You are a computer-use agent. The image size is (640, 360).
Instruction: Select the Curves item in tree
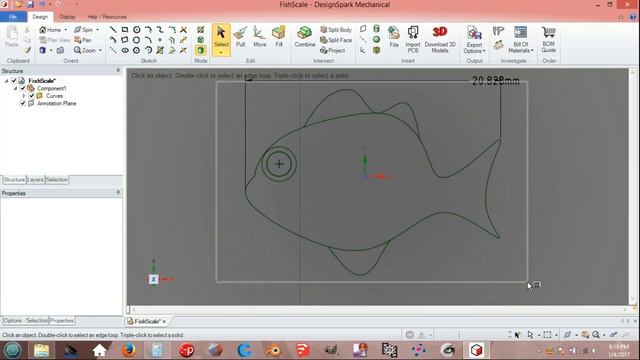pos(54,96)
